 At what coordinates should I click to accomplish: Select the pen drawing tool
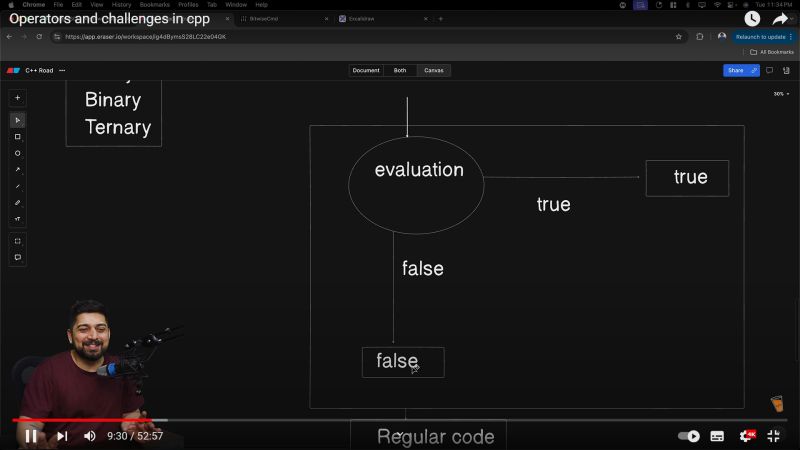pyautogui.click(x=17, y=203)
